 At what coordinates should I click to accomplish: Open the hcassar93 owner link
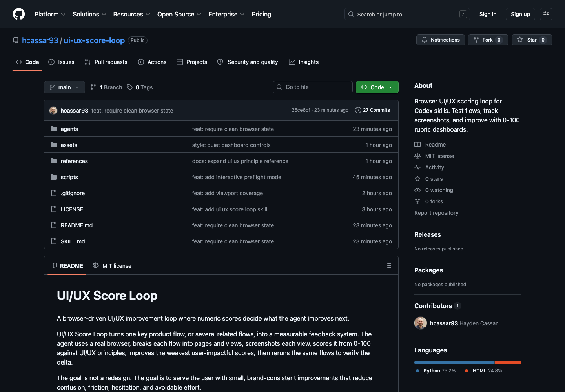click(x=40, y=40)
